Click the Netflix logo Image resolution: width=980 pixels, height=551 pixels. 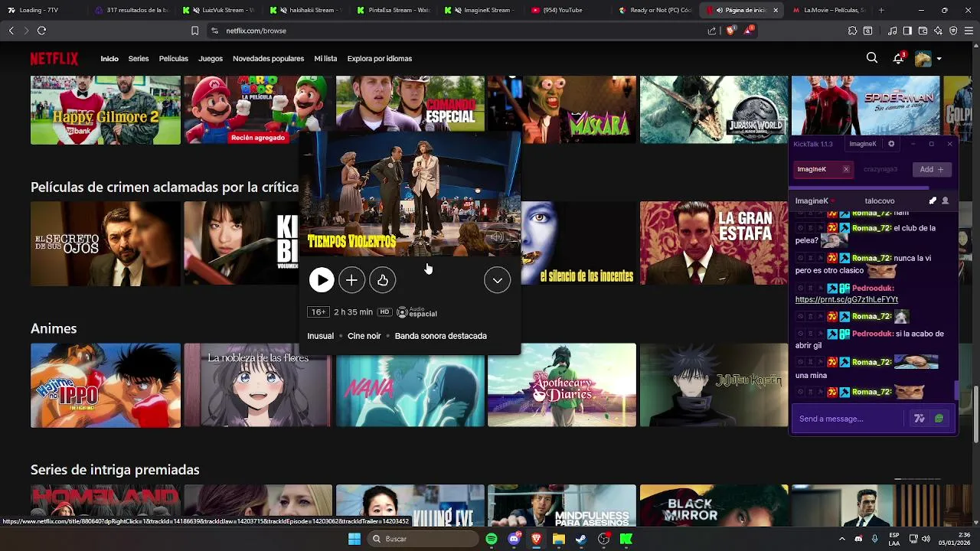[x=54, y=59]
